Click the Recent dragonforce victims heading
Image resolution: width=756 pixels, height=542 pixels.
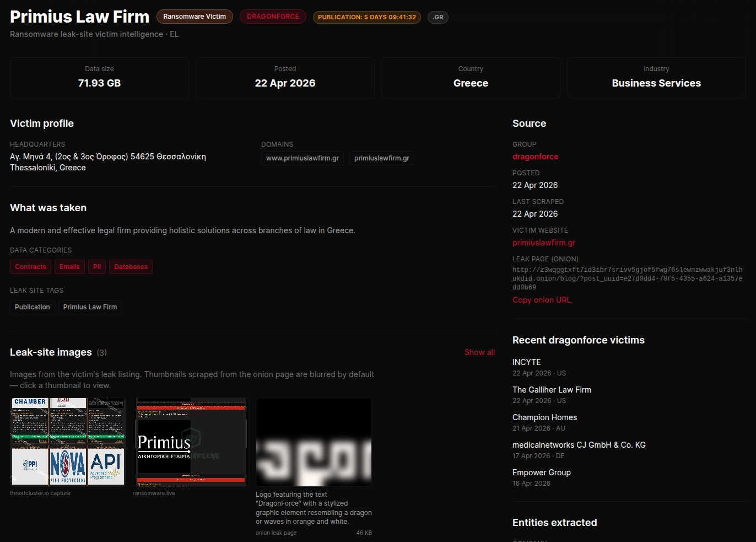point(579,340)
